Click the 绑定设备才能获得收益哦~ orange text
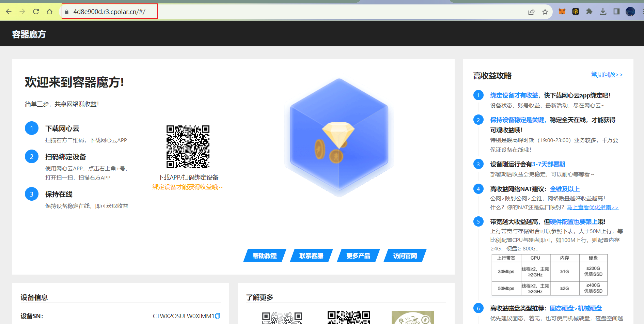Viewport: 644px width, 324px height. (188, 187)
